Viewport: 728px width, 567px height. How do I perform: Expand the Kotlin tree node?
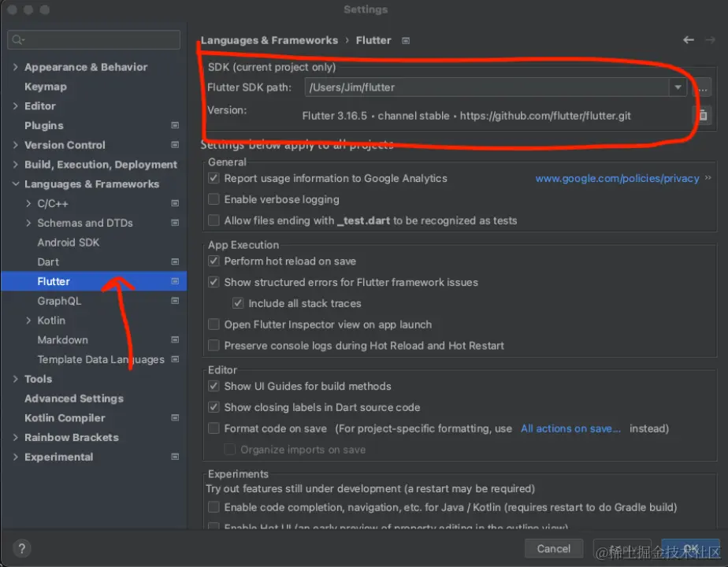coord(28,321)
